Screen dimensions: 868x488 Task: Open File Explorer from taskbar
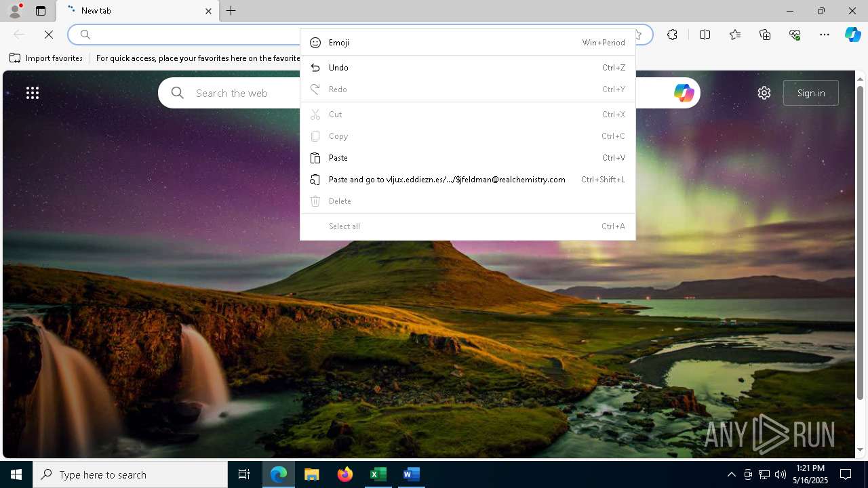(x=312, y=474)
